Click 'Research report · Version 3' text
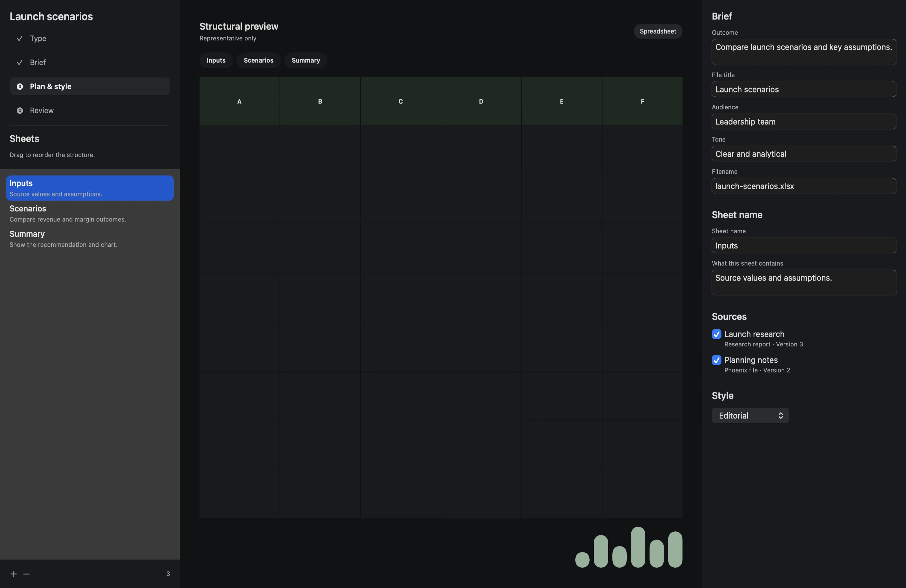 763,344
